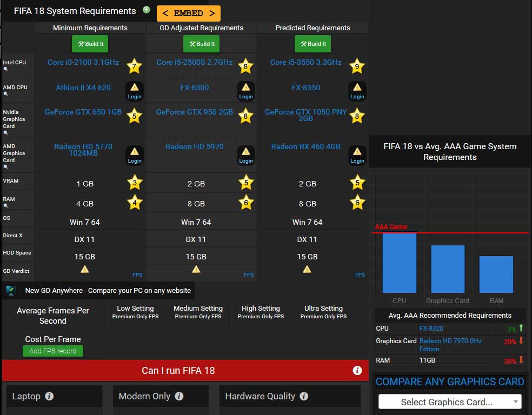Click the magnifier icon under Intel CPU label

point(5,69)
